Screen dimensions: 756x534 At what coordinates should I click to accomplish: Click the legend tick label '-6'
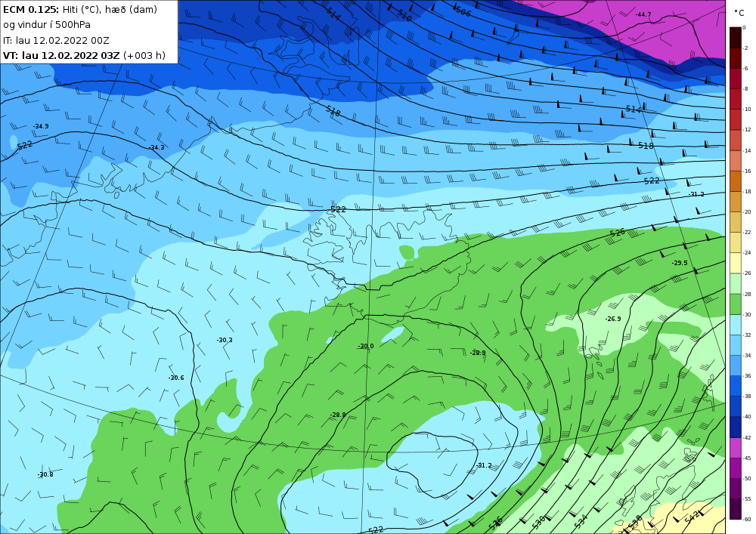pos(746,69)
